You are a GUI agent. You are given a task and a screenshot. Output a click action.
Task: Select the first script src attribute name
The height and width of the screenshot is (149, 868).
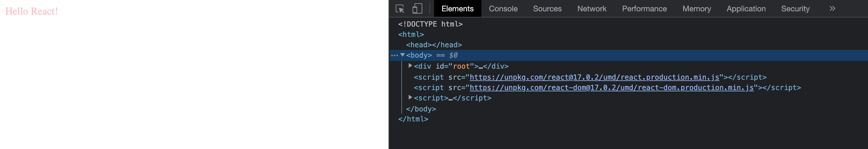[454, 77]
